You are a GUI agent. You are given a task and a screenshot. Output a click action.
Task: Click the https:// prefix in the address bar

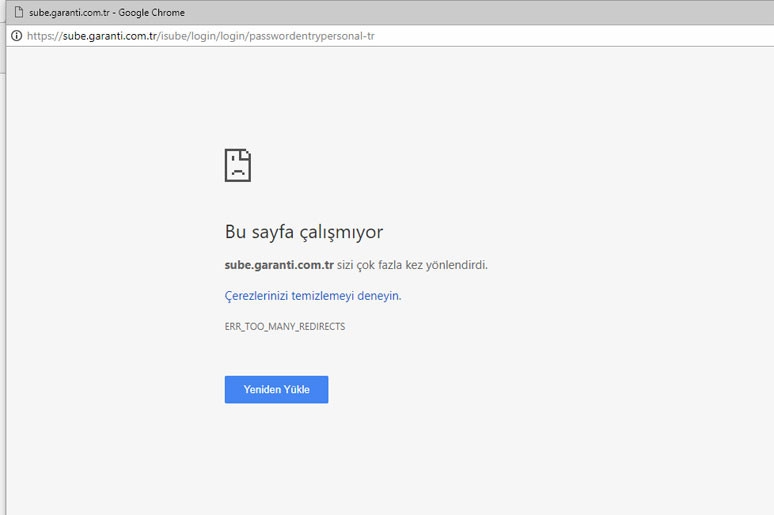[44, 36]
